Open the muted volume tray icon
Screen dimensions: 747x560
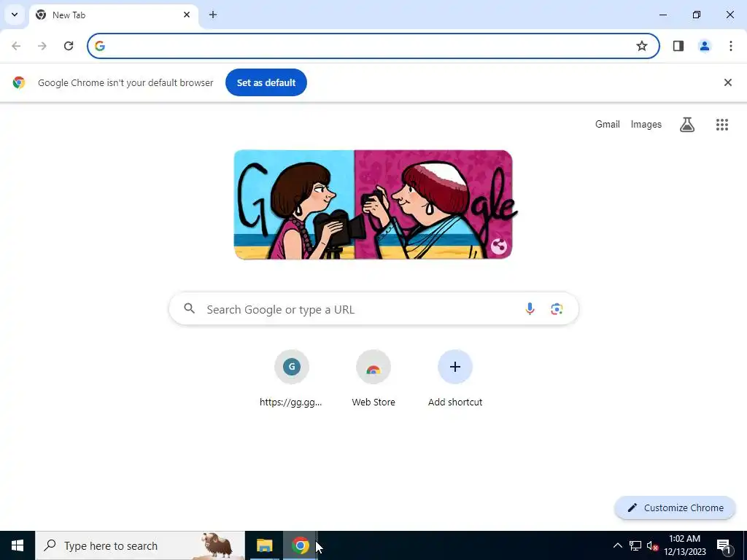tap(652, 545)
